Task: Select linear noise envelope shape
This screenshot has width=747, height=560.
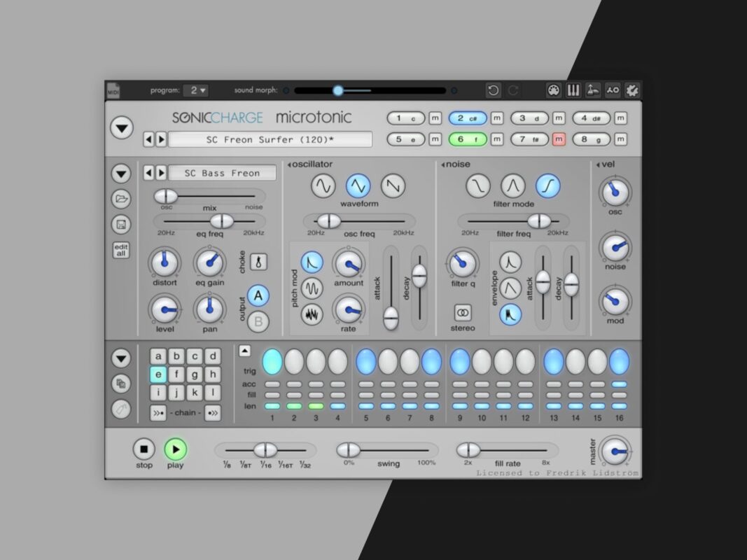Action: tap(510, 288)
